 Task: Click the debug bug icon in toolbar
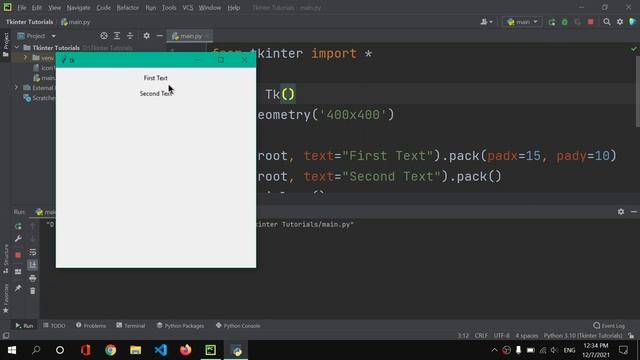(x=564, y=22)
